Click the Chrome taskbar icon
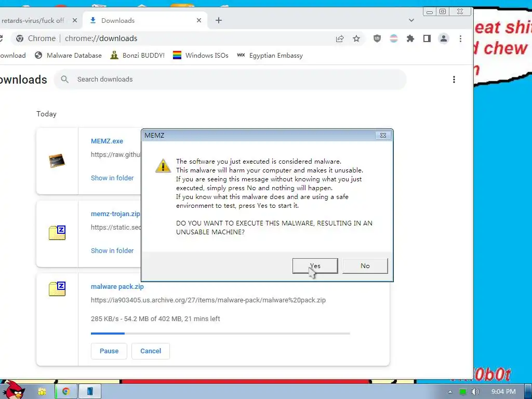532x399 pixels. (x=66, y=392)
